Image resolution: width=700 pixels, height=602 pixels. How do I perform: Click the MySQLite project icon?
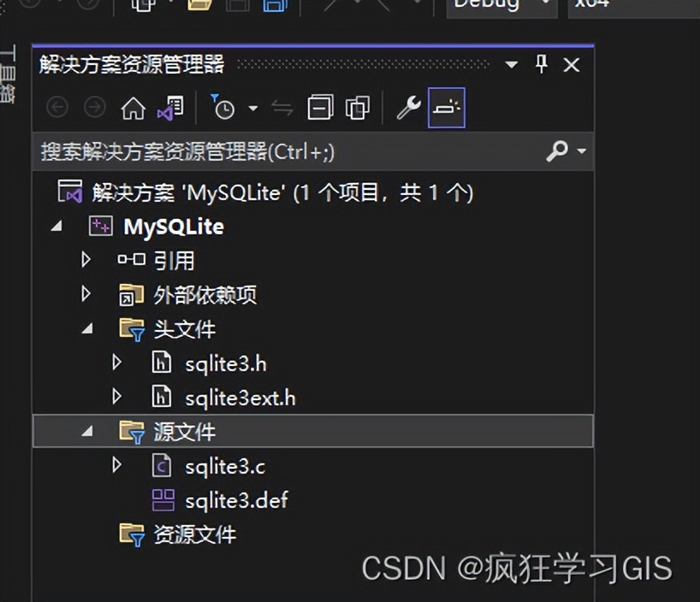100,226
